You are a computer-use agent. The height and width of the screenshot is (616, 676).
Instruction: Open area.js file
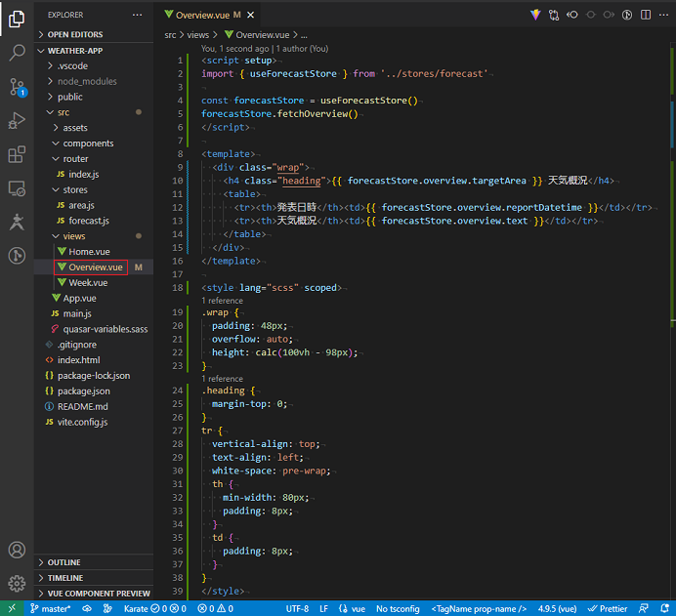pos(94,205)
